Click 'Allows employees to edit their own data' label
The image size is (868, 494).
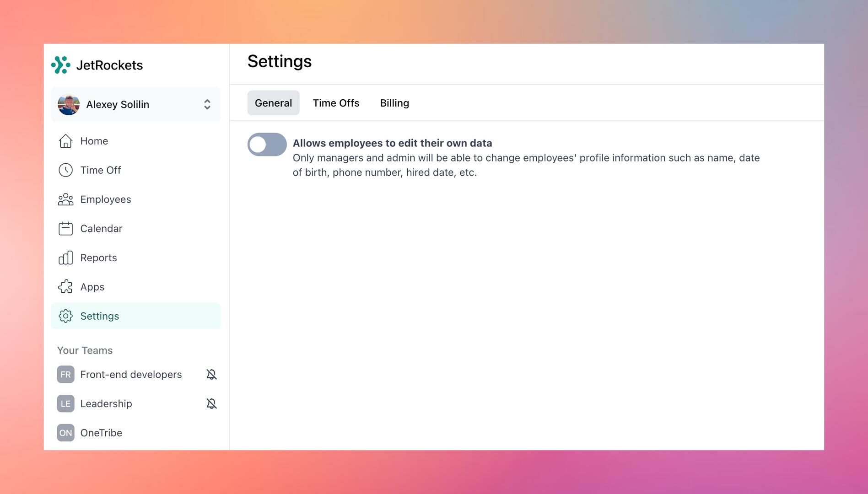point(392,143)
